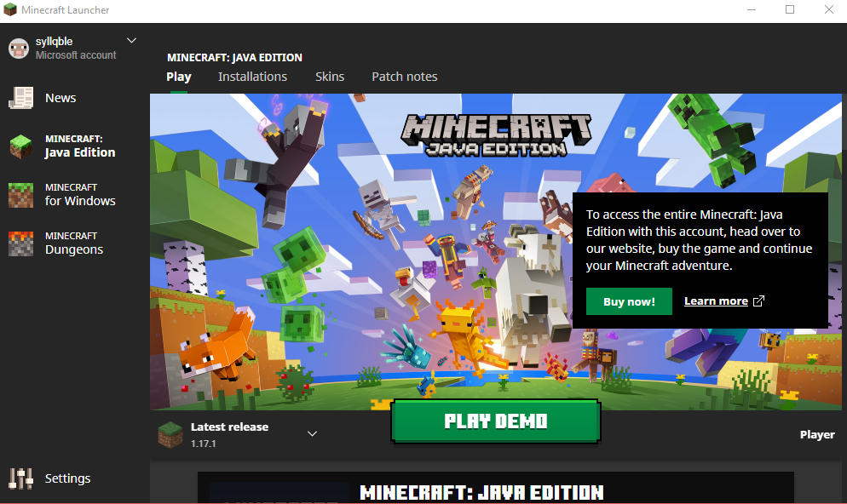847x504 pixels.
Task: Click the Latest release grass block icon
Action: tap(170, 434)
